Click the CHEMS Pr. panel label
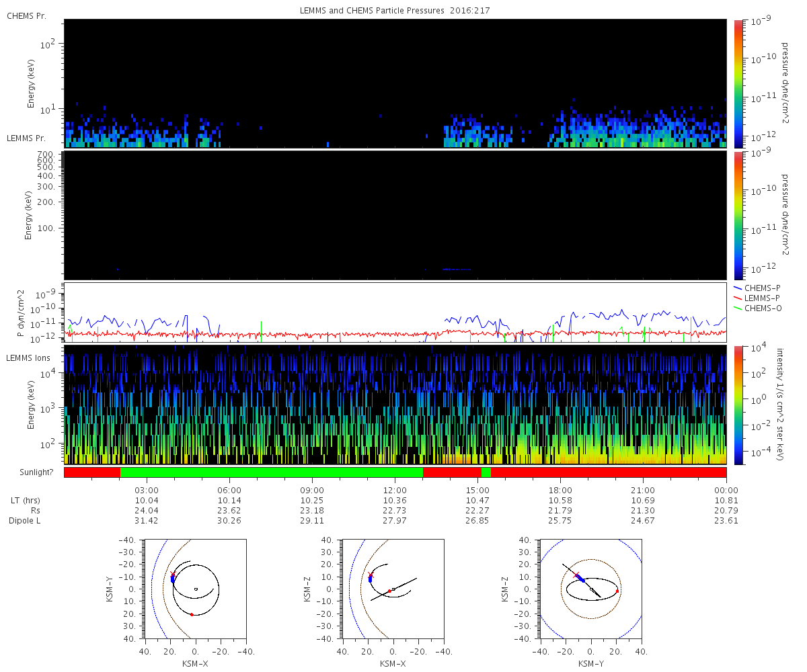This screenshot has height=672, width=807. click(27, 15)
